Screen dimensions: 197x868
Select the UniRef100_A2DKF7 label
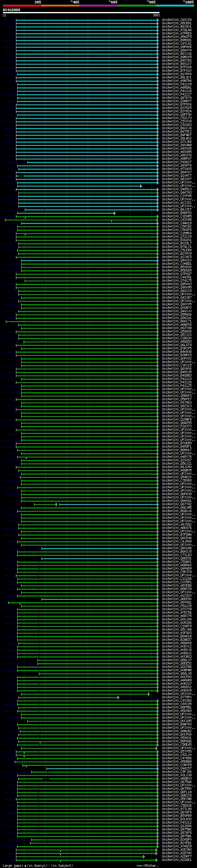point(177,857)
